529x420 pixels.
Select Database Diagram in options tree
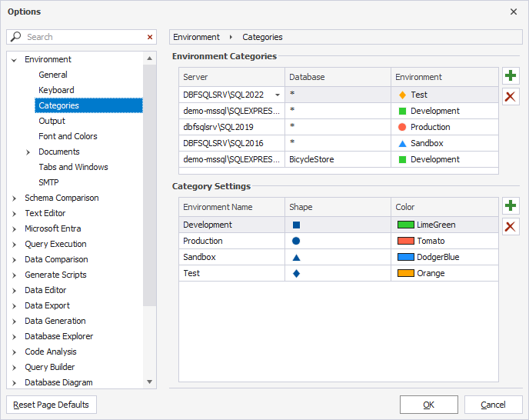(x=58, y=382)
